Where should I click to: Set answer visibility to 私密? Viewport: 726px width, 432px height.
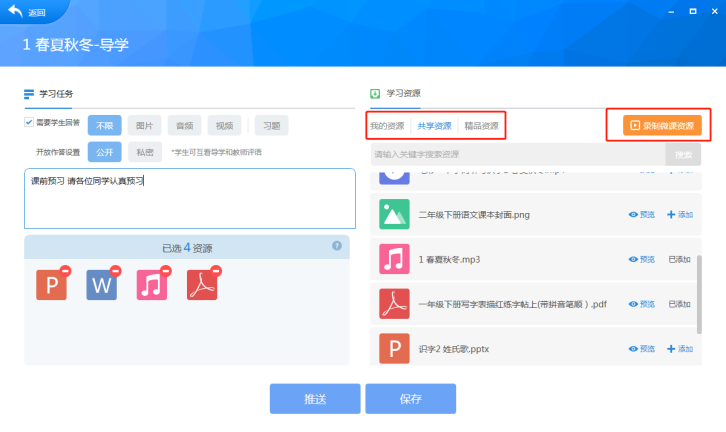click(x=145, y=152)
